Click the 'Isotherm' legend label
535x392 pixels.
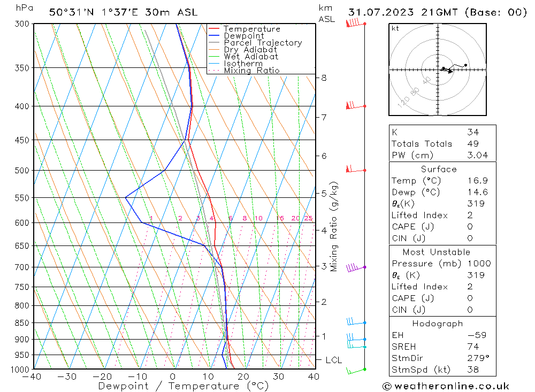point(243,64)
